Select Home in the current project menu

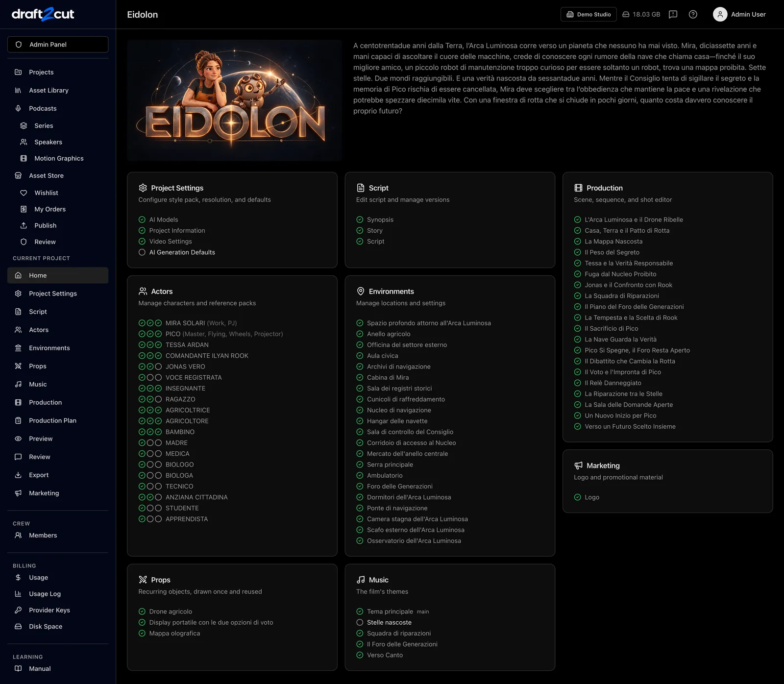point(58,275)
